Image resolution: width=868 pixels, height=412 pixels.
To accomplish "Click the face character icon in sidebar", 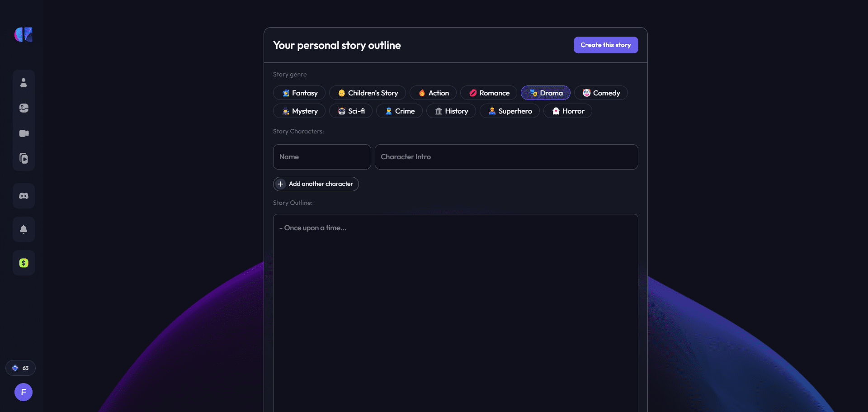I will point(24,108).
